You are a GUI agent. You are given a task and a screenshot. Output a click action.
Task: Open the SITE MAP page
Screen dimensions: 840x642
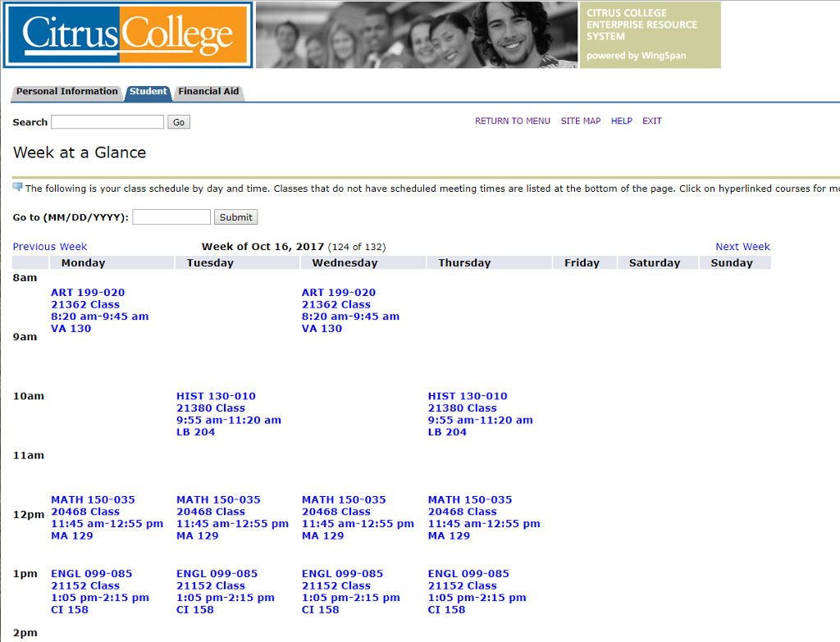pos(580,121)
